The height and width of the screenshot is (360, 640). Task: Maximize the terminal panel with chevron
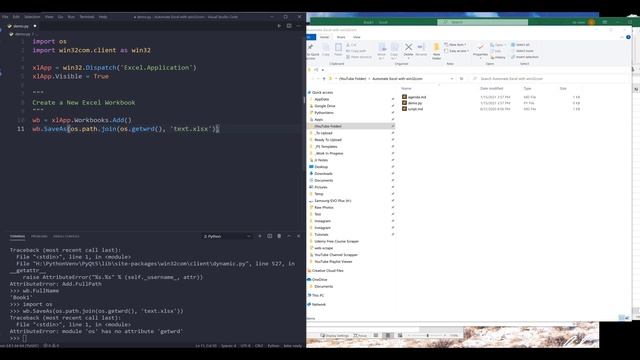point(289,236)
